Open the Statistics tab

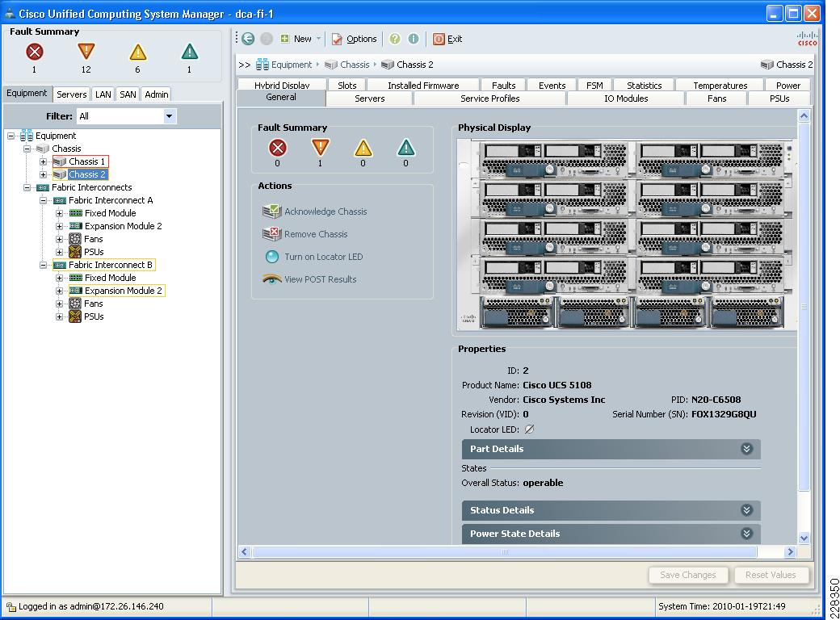pyautogui.click(x=644, y=85)
